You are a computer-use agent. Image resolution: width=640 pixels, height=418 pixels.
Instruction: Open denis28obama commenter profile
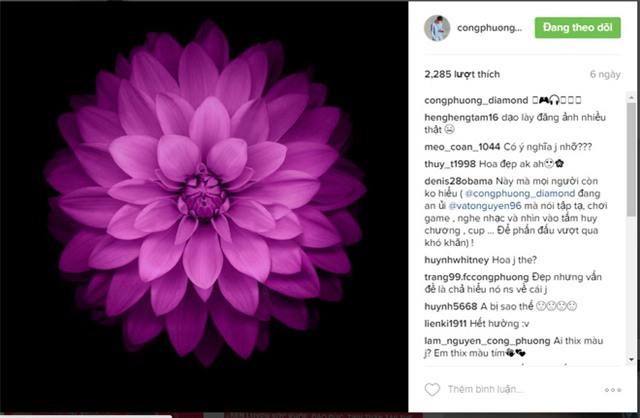tap(458, 181)
